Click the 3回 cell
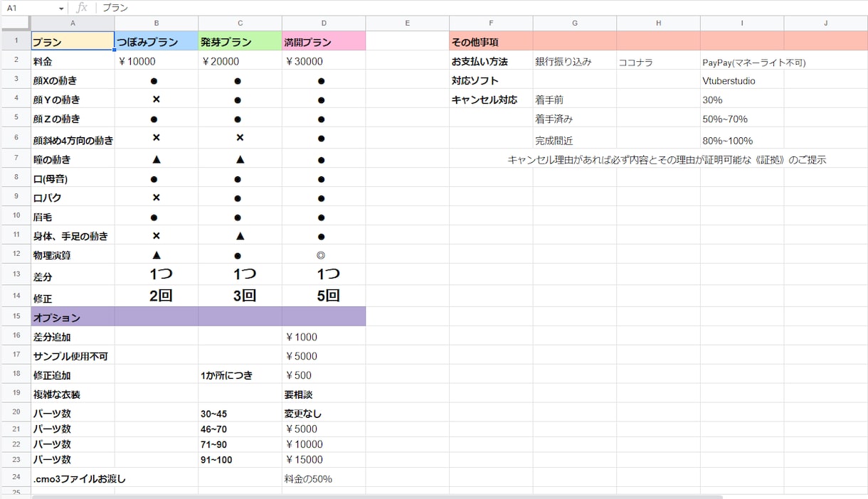 (x=240, y=296)
